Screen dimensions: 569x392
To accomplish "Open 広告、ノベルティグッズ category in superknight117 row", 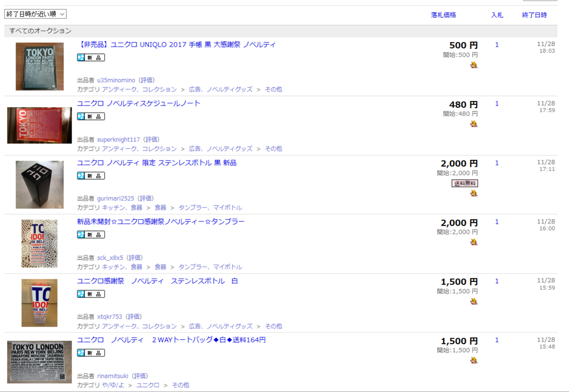I will pyautogui.click(x=221, y=149).
